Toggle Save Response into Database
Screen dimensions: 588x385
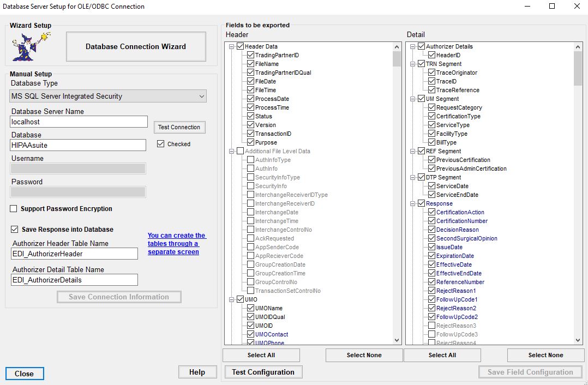14,230
